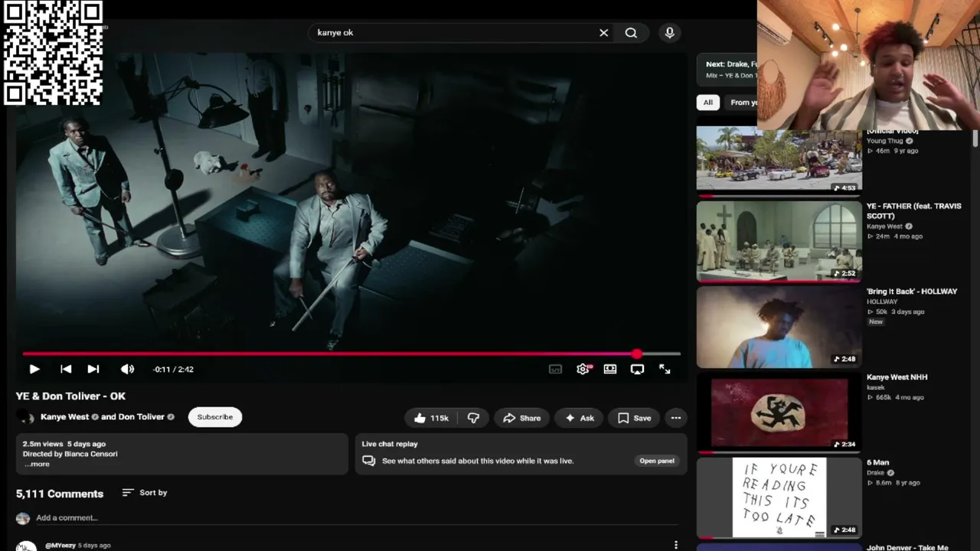Click the '-0:11 / 2:42' time display

click(173, 370)
